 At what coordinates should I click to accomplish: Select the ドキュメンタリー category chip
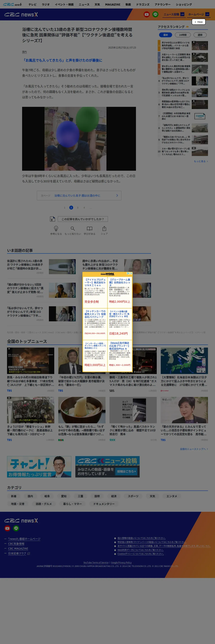pyautogui.click(x=104, y=504)
